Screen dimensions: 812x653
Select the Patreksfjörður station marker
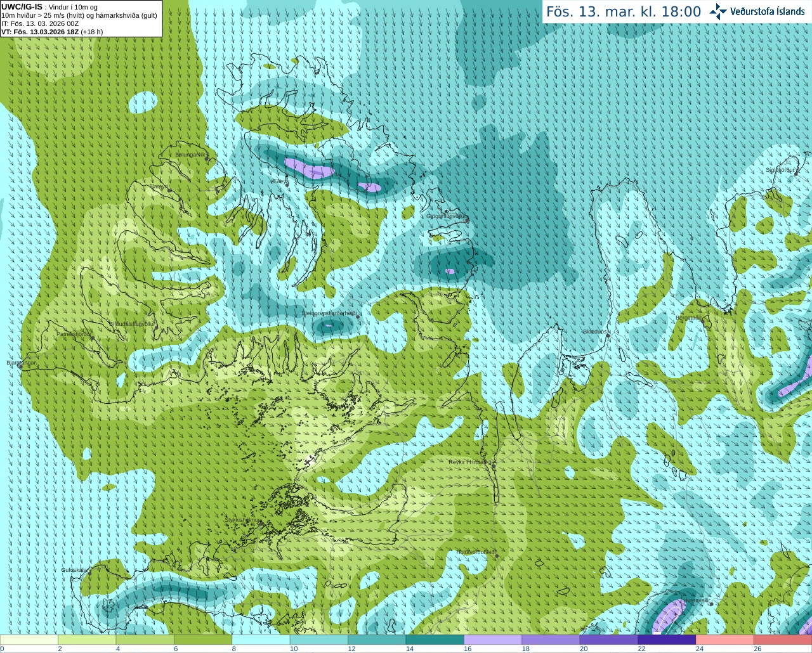tap(92, 338)
